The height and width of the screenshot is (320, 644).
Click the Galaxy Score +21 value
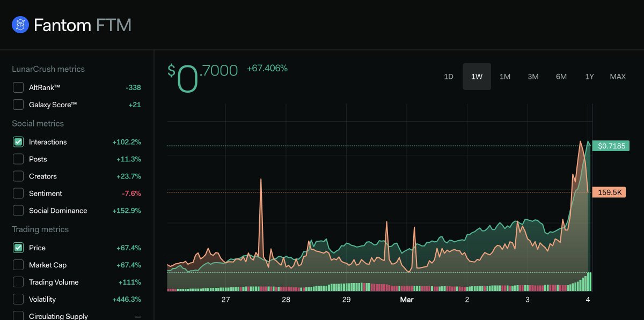tap(135, 105)
